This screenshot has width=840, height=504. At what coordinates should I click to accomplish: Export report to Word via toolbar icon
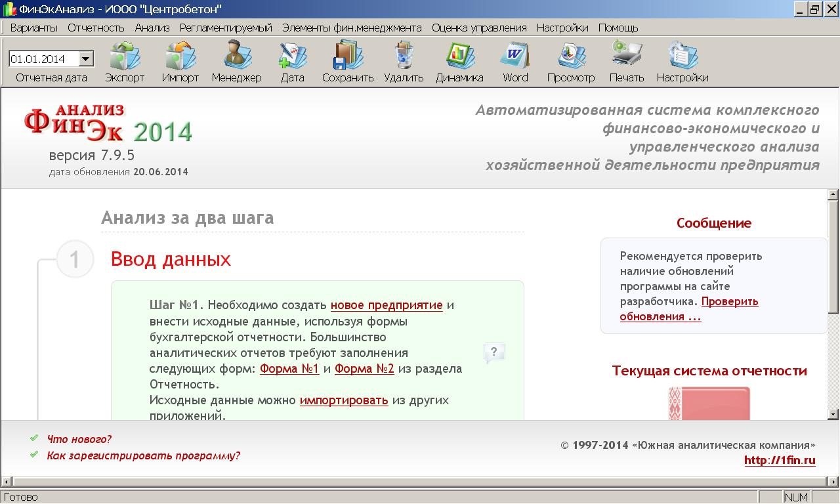[514, 59]
